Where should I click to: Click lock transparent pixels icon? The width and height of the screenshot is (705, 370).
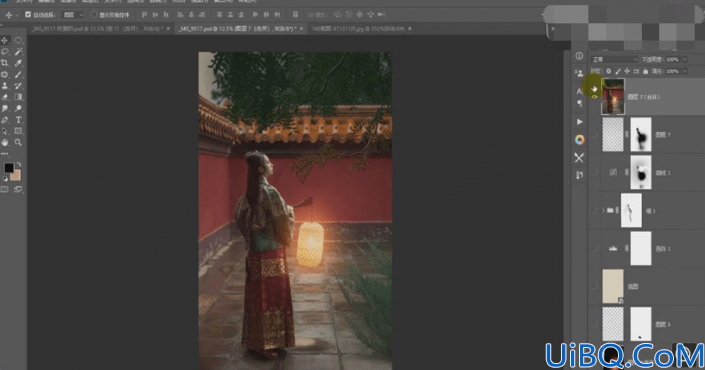608,71
